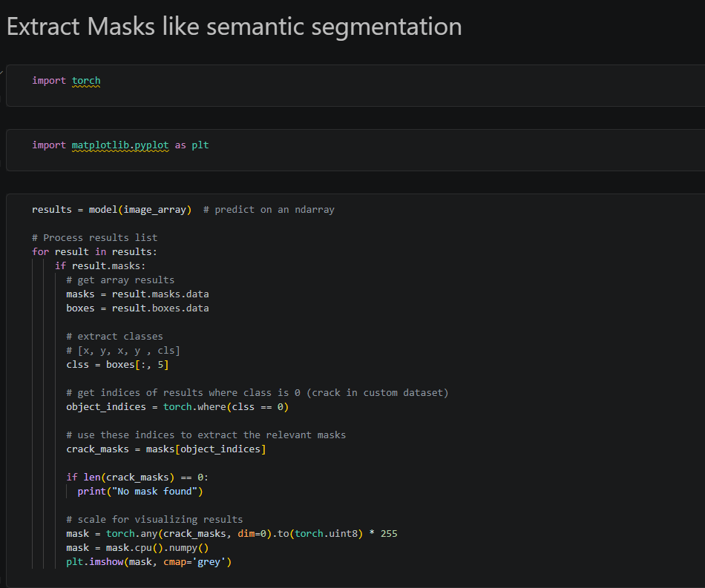Click the line "clss = boxes[:, 5]"
The width and height of the screenshot is (705, 588).
click(x=117, y=365)
